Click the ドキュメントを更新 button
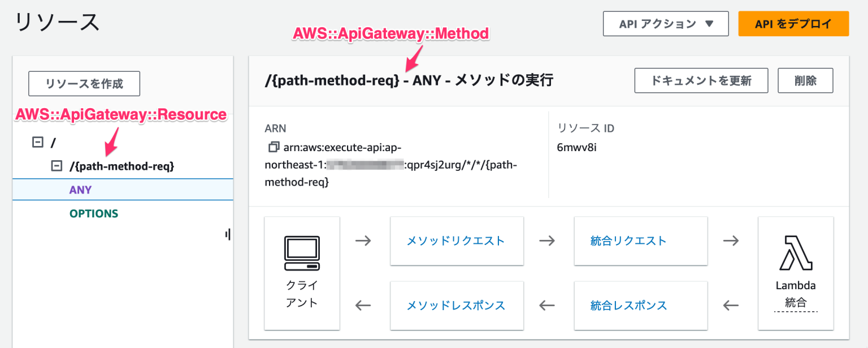The image size is (868, 348). pyautogui.click(x=701, y=80)
